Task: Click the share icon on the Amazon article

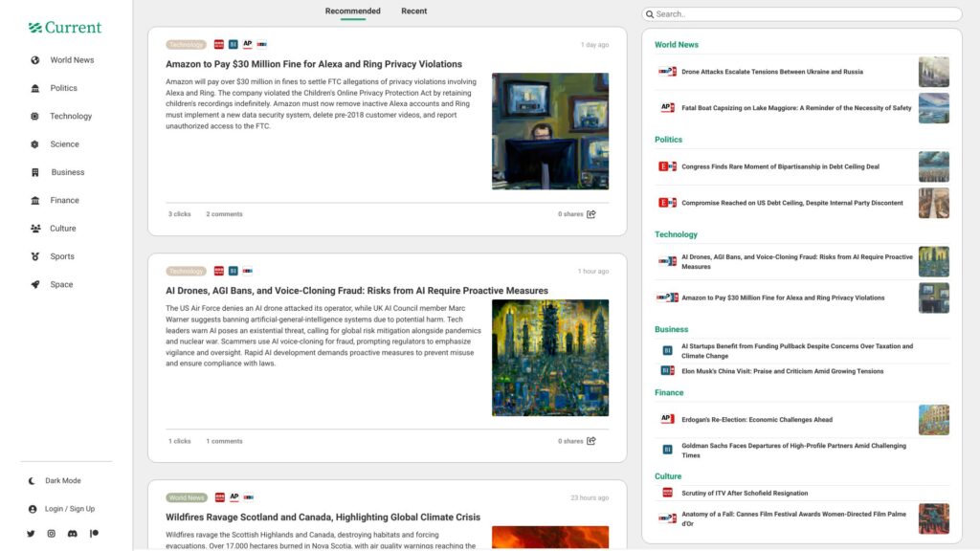Action: [x=591, y=214]
